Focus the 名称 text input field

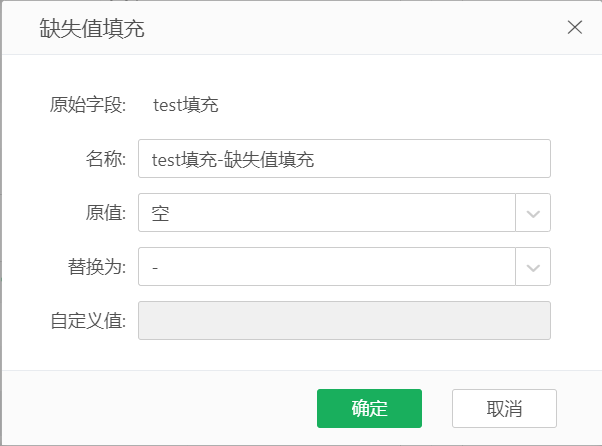[x=344, y=158]
